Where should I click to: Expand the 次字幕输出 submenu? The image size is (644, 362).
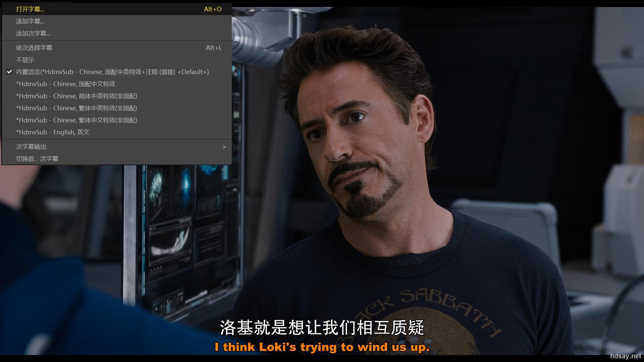pyautogui.click(x=117, y=146)
